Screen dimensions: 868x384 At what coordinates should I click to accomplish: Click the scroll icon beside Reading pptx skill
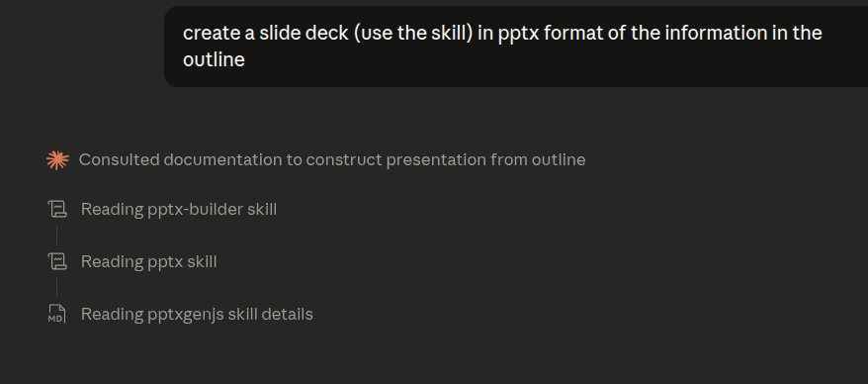click(x=57, y=261)
